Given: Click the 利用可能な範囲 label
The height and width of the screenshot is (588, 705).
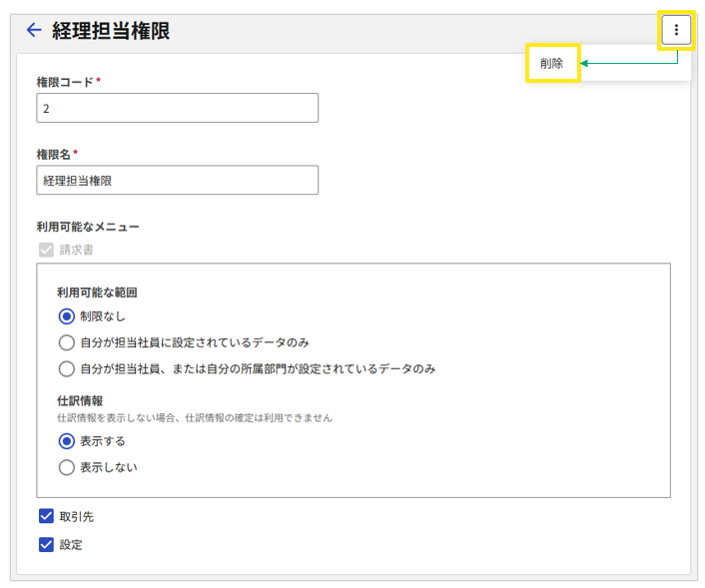Looking at the screenshot, I should [97, 293].
